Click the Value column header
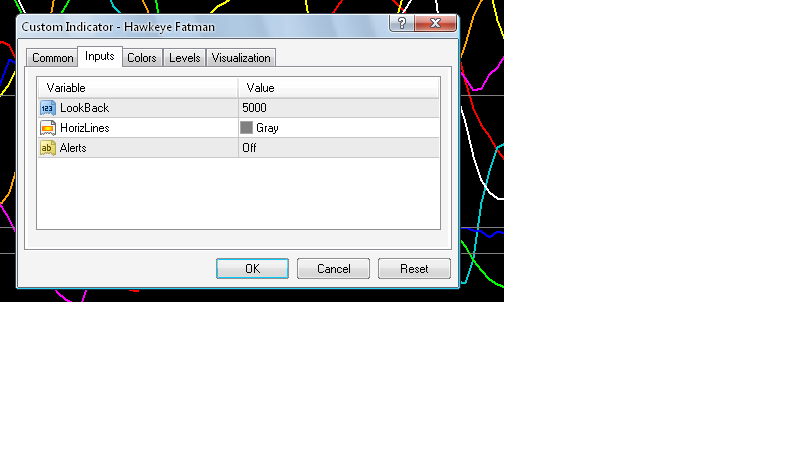The image size is (800, 450). (x=338, y=88)
